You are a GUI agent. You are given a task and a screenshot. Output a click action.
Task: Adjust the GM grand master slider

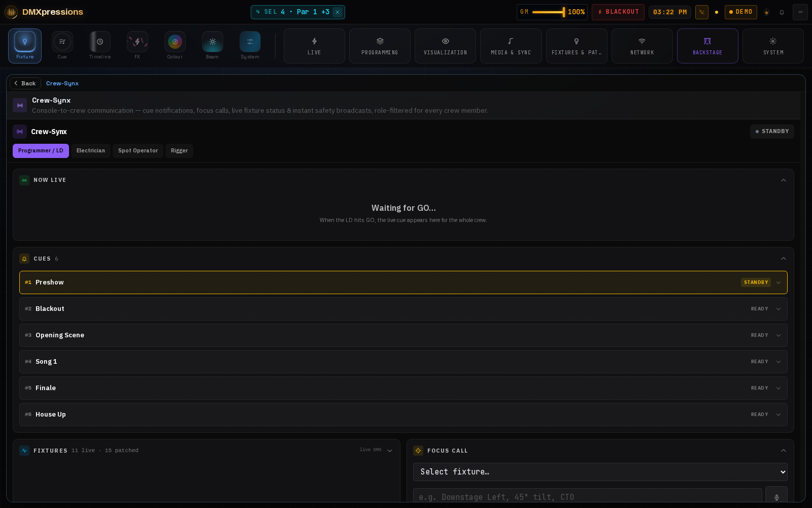point(548,12)
